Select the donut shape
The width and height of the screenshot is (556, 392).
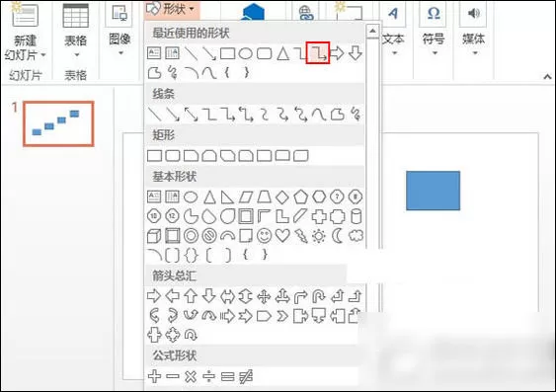pos(191,236)
